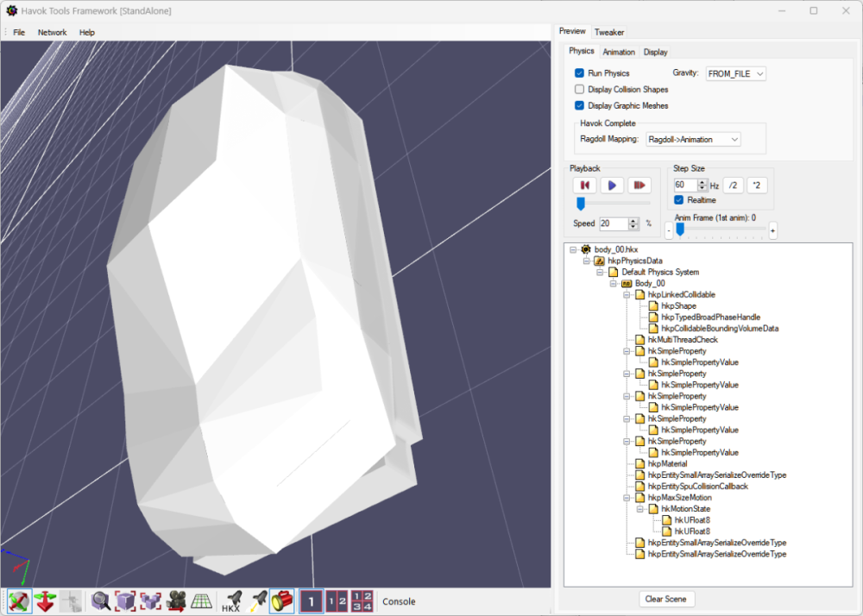Click the movie camera icon in toolbar
The height and width of the screenshot is (616, 863).
(x=177, y=600)
